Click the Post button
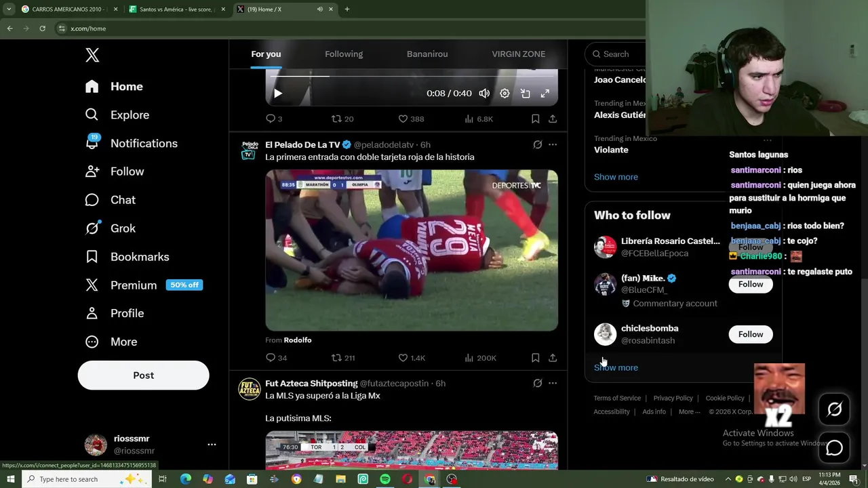The image size is (868, 488). (x=143, y=375)
